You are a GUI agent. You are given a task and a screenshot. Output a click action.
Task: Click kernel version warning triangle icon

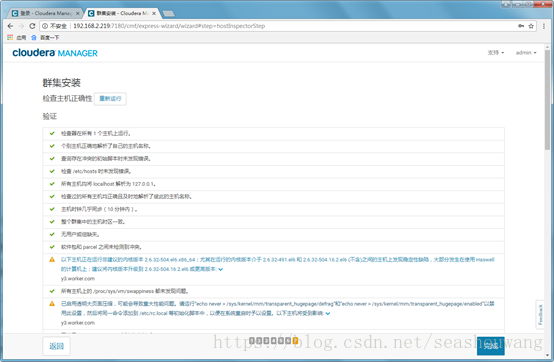[x=52, y=260]
